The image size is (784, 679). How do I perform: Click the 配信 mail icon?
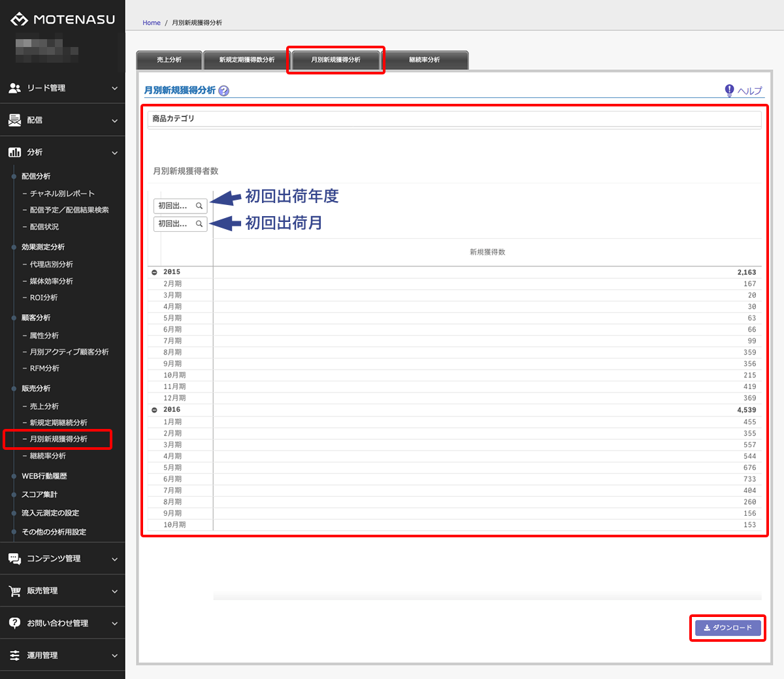(14, 120)
